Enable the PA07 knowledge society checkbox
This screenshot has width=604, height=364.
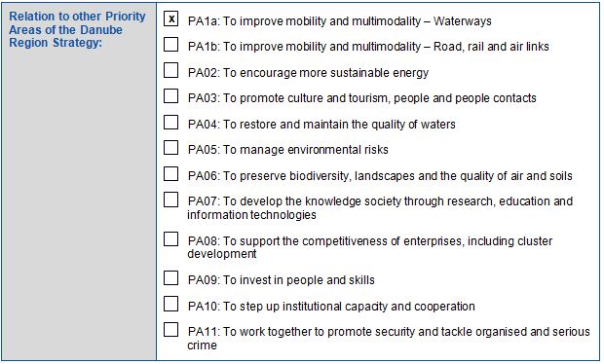(x=171, y=200)
